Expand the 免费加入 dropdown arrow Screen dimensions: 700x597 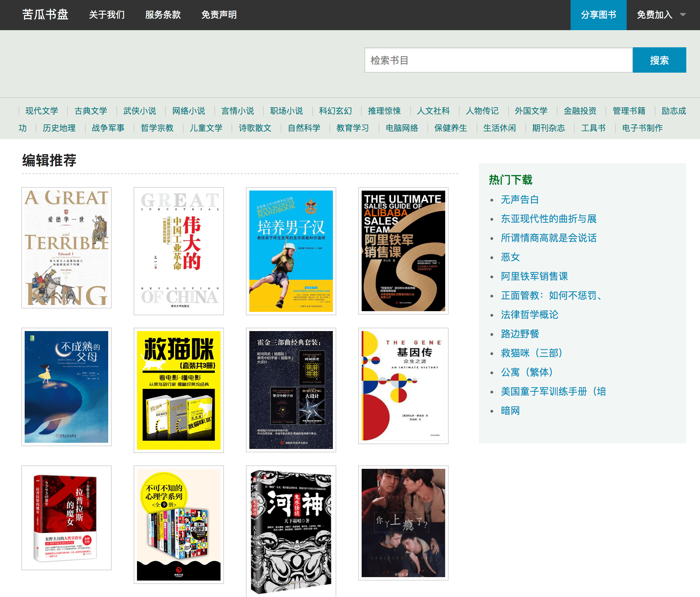pos(683,15)
